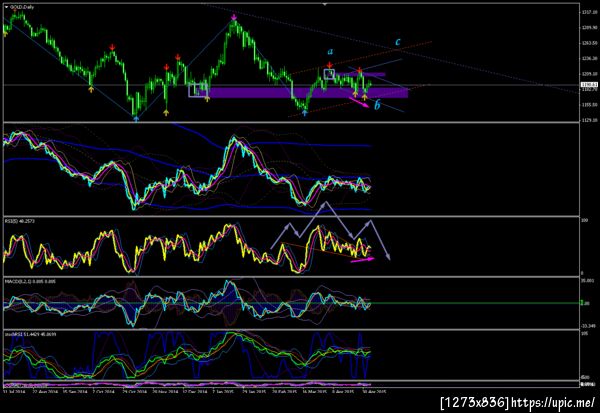This screenshot has height=413, width=600.
Task: Select the wave label b
Action: pos(377,104)
